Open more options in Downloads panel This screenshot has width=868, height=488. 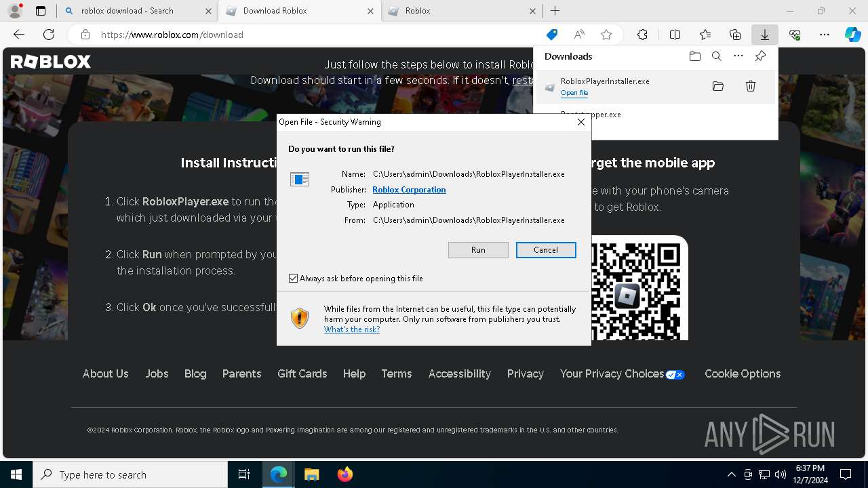[738, 56]
